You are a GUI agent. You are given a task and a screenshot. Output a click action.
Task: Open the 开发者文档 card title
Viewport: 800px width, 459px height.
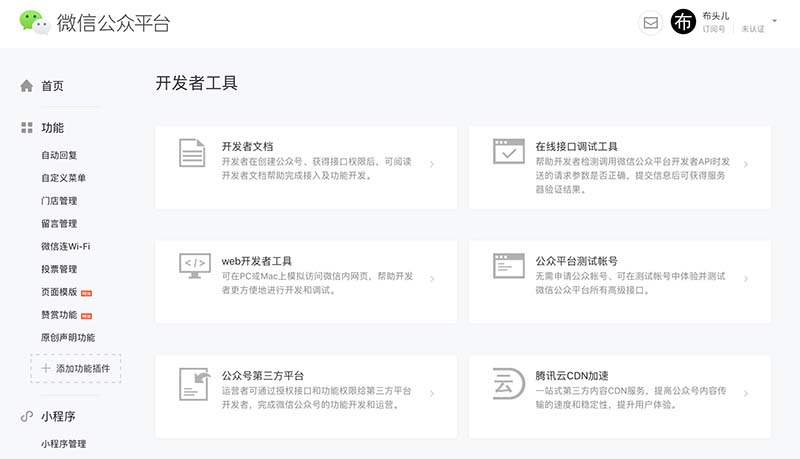click(247, 146)
